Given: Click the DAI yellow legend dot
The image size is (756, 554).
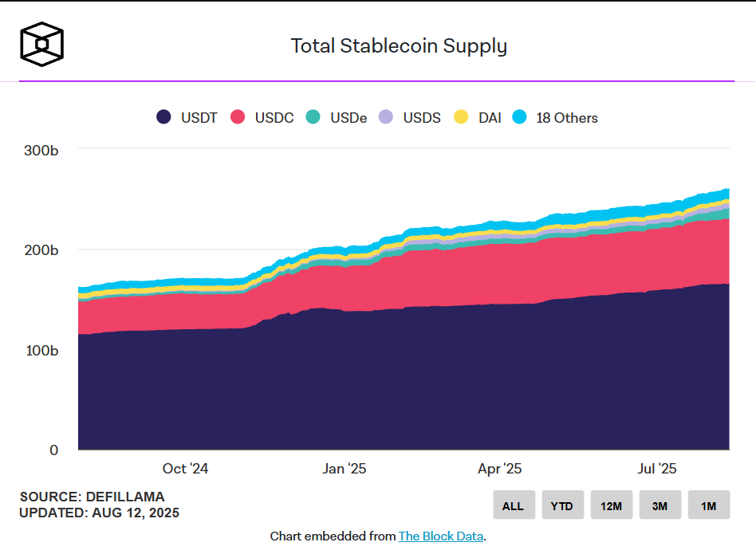Looking at the screenshot, I should pos(462,117).
